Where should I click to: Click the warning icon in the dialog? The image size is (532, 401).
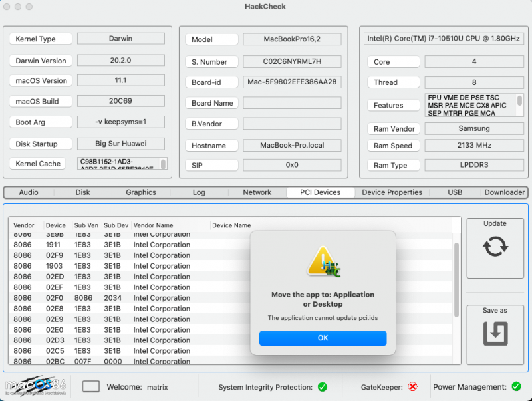323,261
